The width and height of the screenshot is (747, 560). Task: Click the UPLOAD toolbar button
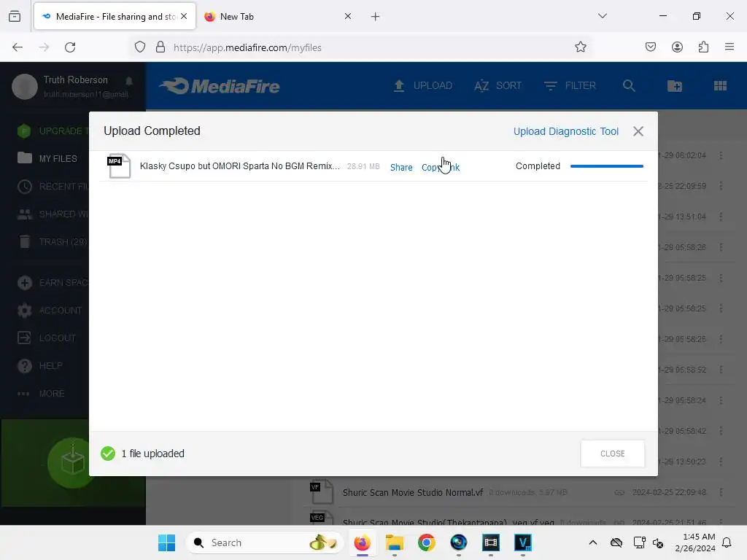(422, 86)
